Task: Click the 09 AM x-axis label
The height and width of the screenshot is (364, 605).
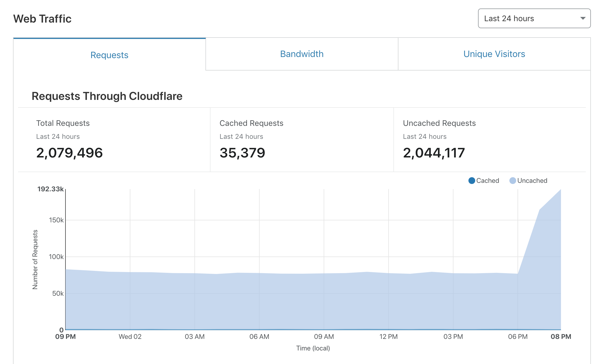Action: pos(324,337)
